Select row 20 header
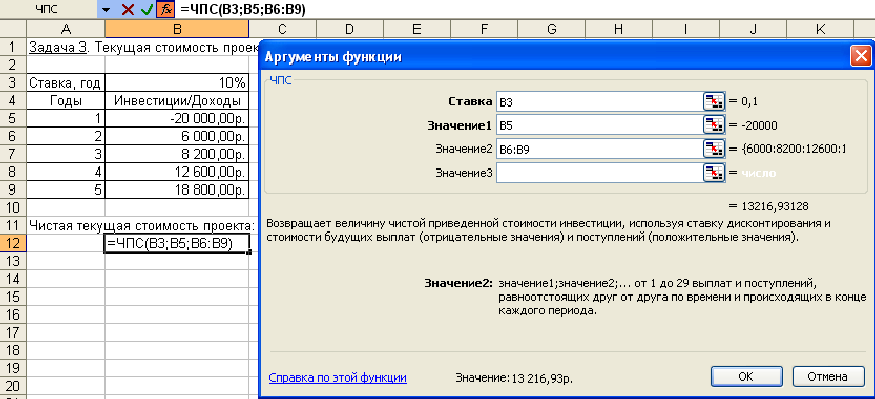Viewport: 875px width, 399px height. click(13, 386)
